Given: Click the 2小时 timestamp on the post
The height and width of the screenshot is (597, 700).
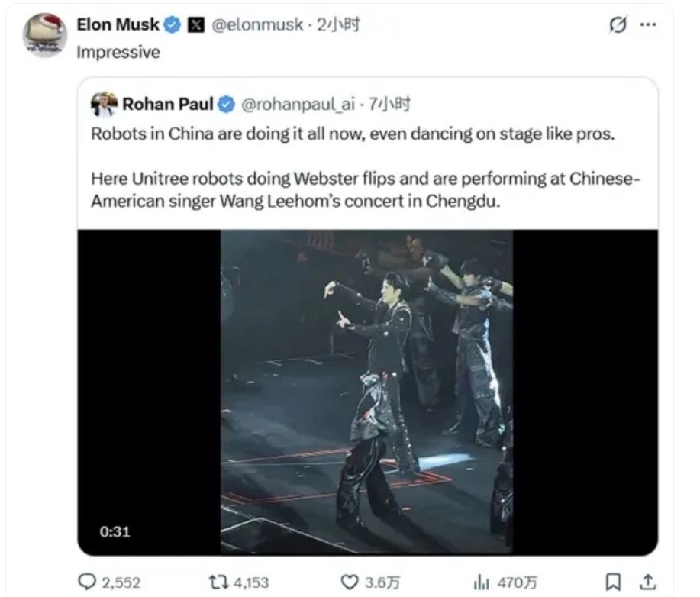Looking at the screenshot, I should [338, 24].
